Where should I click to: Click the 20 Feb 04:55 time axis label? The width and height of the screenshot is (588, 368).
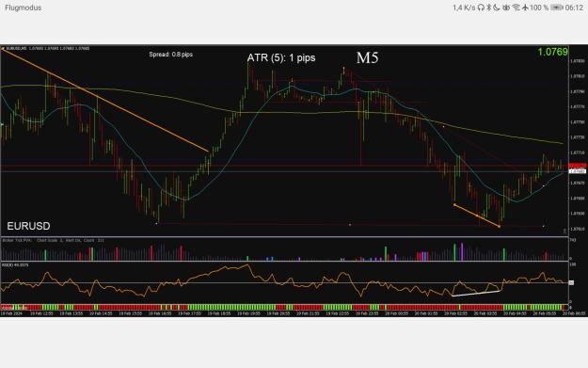[515, 313]
